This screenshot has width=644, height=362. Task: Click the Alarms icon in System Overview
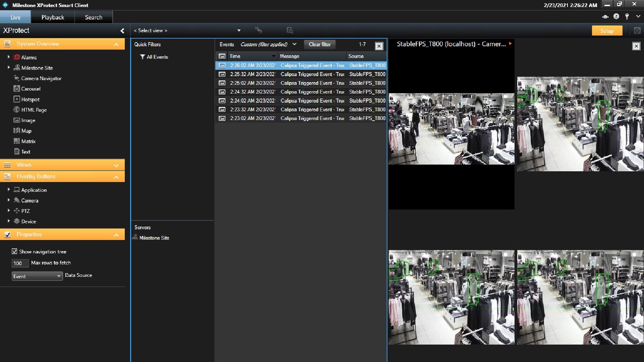[x=17, y=57]
